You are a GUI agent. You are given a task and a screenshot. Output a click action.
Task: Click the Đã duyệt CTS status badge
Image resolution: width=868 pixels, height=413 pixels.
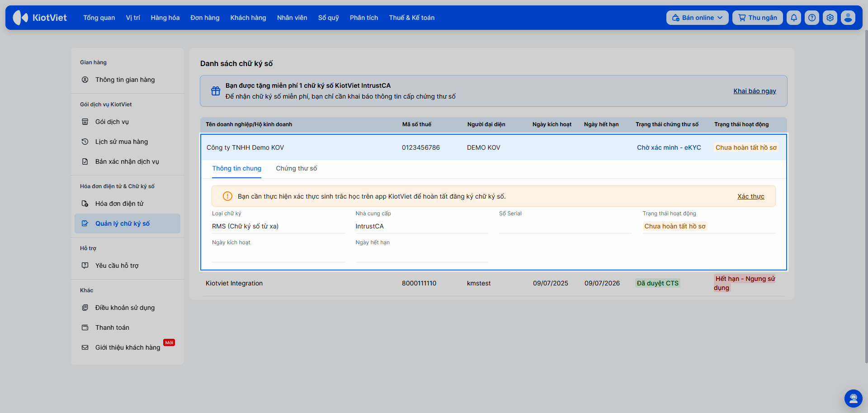tap(658, 283)
